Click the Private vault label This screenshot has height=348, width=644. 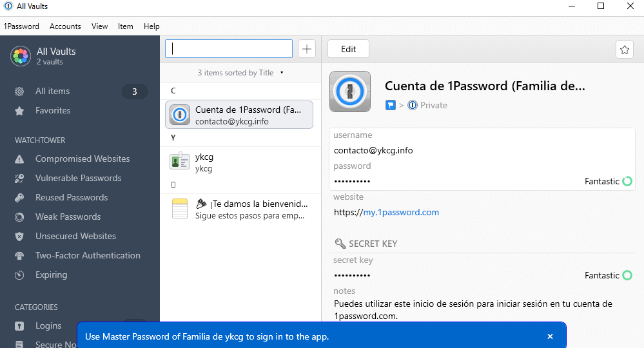click(434, 106)
